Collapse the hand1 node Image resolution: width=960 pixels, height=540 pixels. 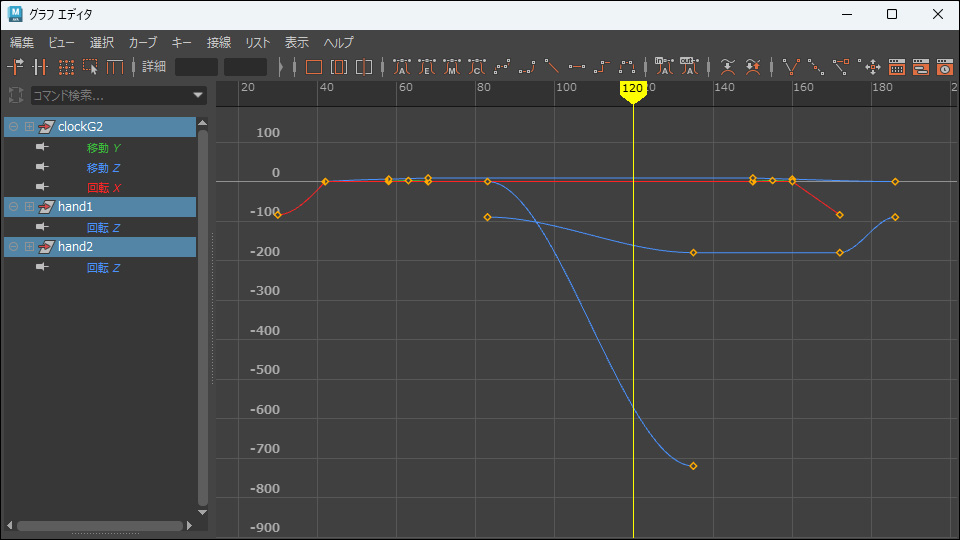[14, 206]
